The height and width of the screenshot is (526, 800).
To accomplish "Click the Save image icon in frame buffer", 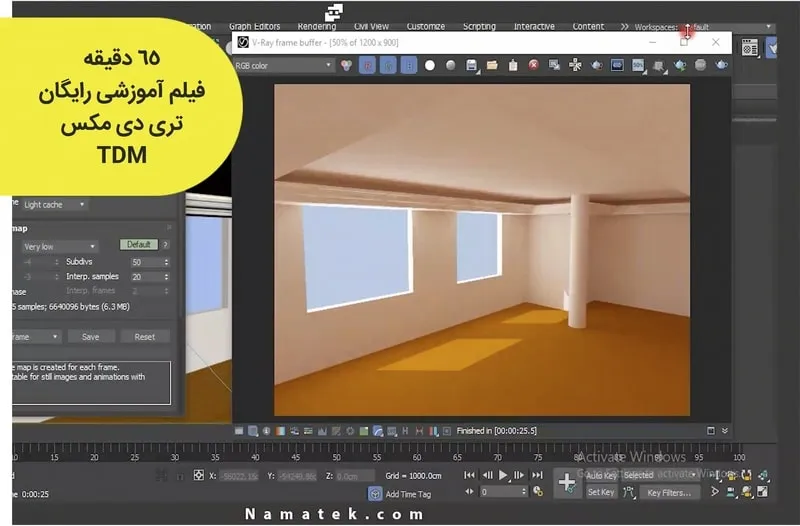I will (x=471, y=66).
